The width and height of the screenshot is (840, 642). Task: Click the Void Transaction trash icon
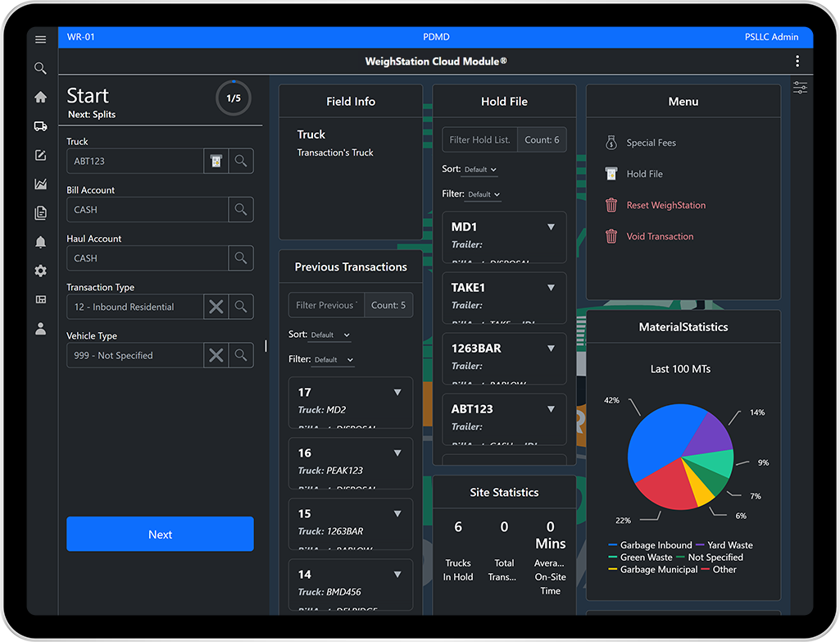[611, 236]
